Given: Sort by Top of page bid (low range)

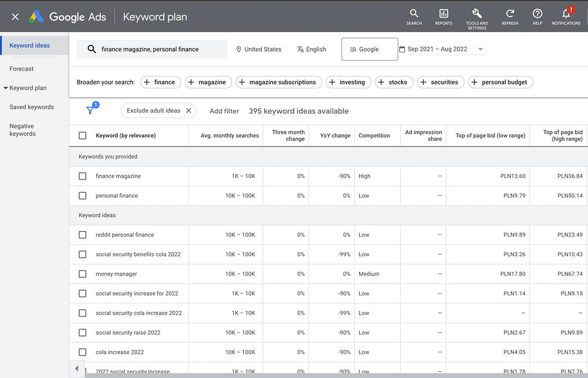Looking at the screenshot, I should click(x=490, y=136).
